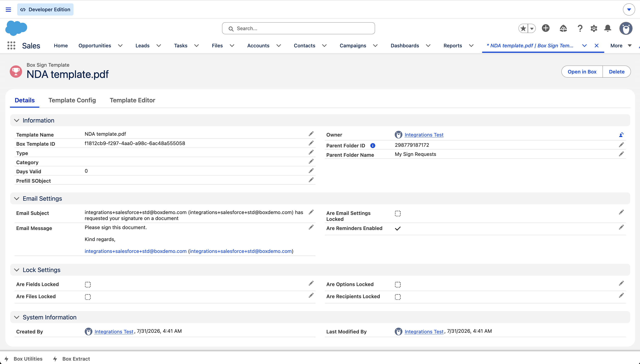Open the NDA template.pdf tab actions chevron
Screen dimensions: 640x364
(584, 45)
